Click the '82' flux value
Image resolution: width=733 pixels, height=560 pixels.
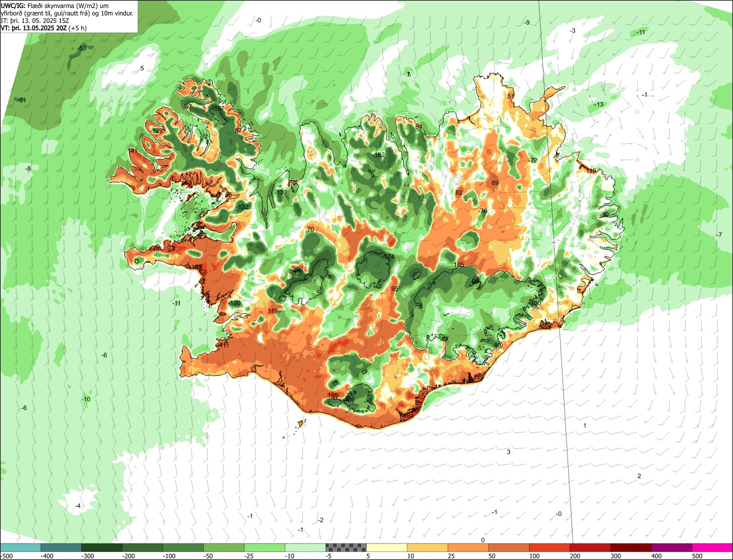click(x=459, y=193)
